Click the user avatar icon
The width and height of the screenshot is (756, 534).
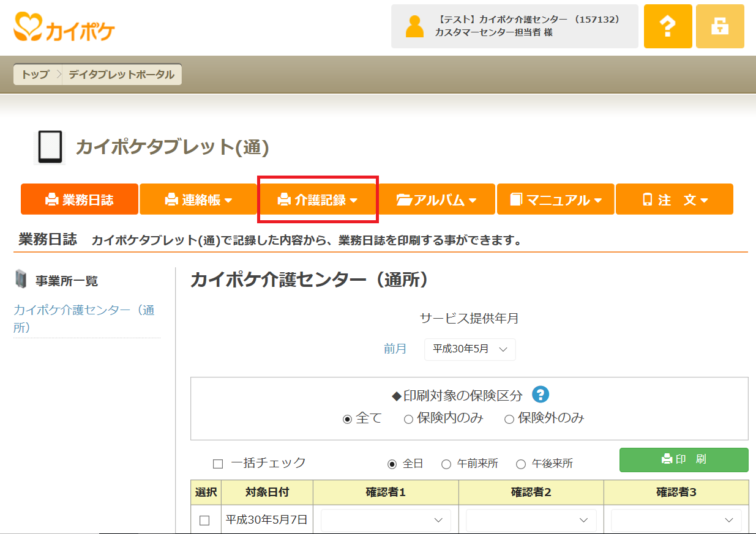(x=414, y=26)
